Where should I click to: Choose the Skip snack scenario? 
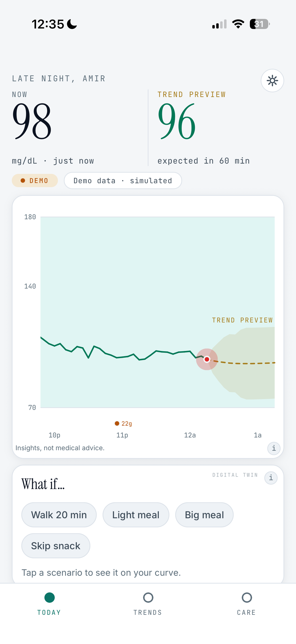tap(56, 546)
